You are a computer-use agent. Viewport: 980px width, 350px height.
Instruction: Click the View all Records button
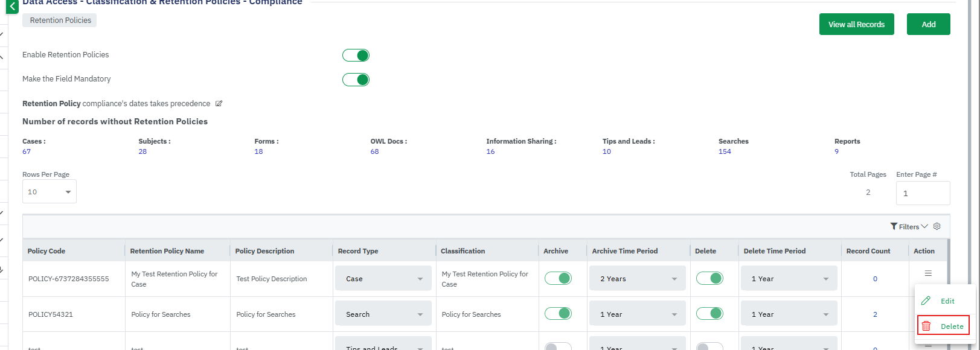[856, 25]
